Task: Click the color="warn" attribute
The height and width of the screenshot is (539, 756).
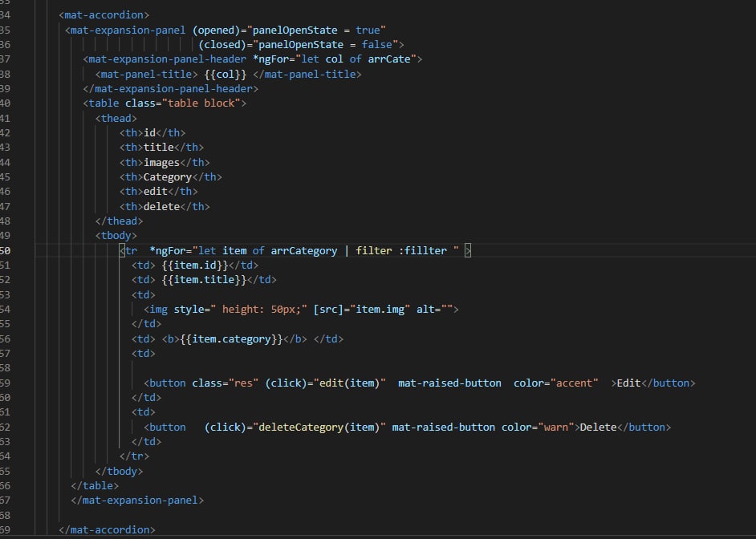Action: pos(538,428)
